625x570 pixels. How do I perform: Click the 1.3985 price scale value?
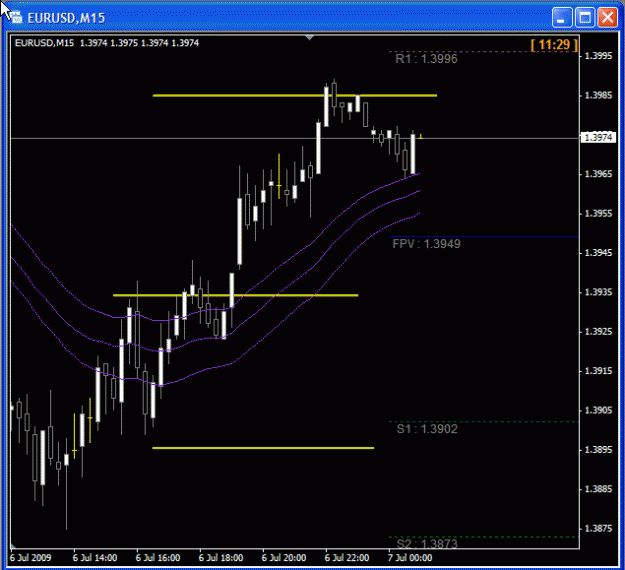598,95
